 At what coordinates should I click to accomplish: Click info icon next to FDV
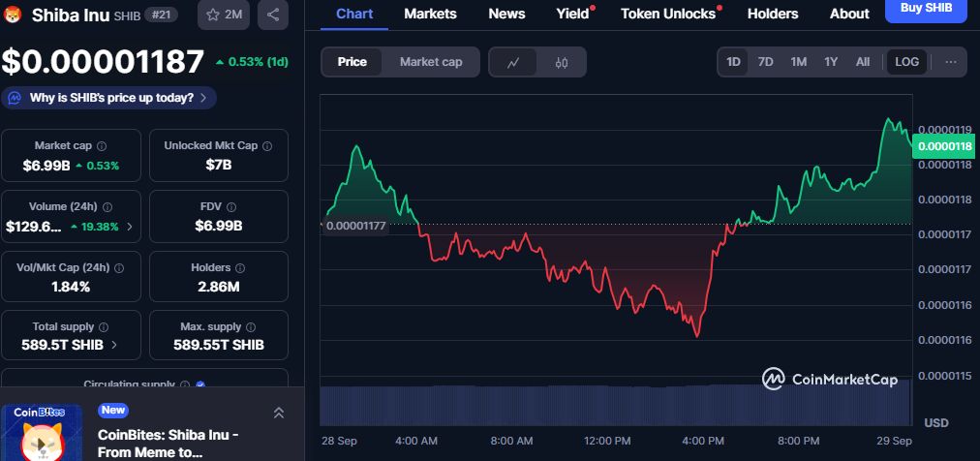pyautogui.click(x=231, y=206)
